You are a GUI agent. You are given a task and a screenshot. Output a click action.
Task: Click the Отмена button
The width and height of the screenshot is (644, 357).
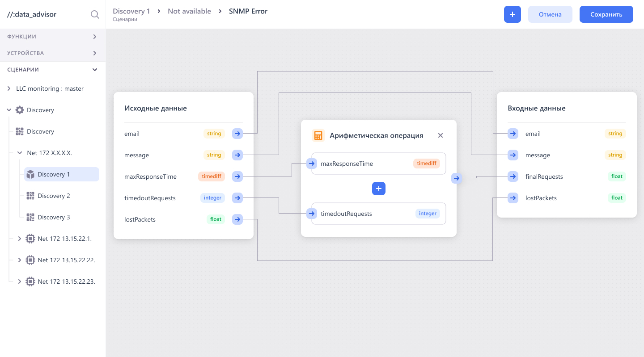(550, 14)
